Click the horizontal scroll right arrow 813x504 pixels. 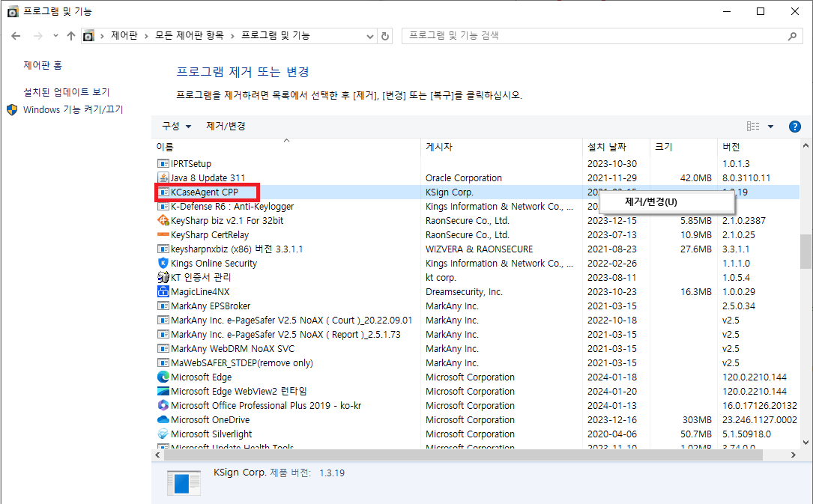coord(794,455)
